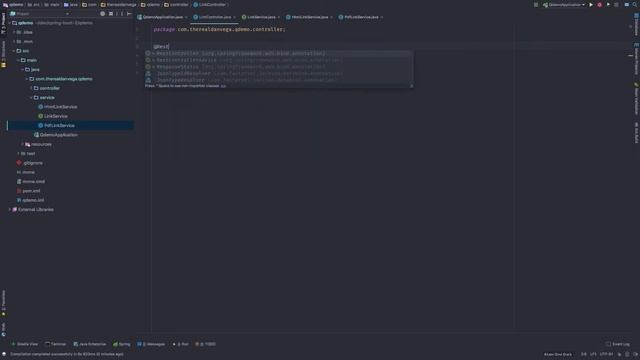This screenshot has height=360, width=640.
Task: Click the LF line separator status entry
Action: click(593, 354)
